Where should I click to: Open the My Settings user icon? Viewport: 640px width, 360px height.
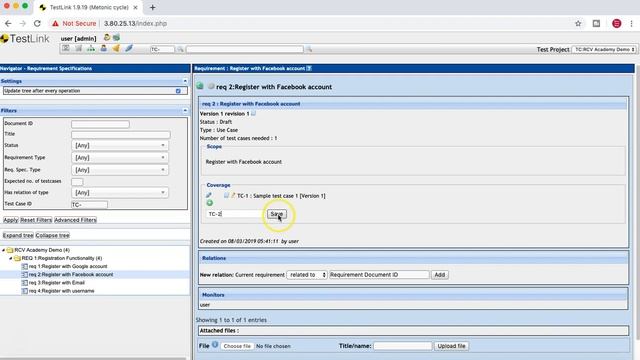pyautogui.click(x=107, y=38)
